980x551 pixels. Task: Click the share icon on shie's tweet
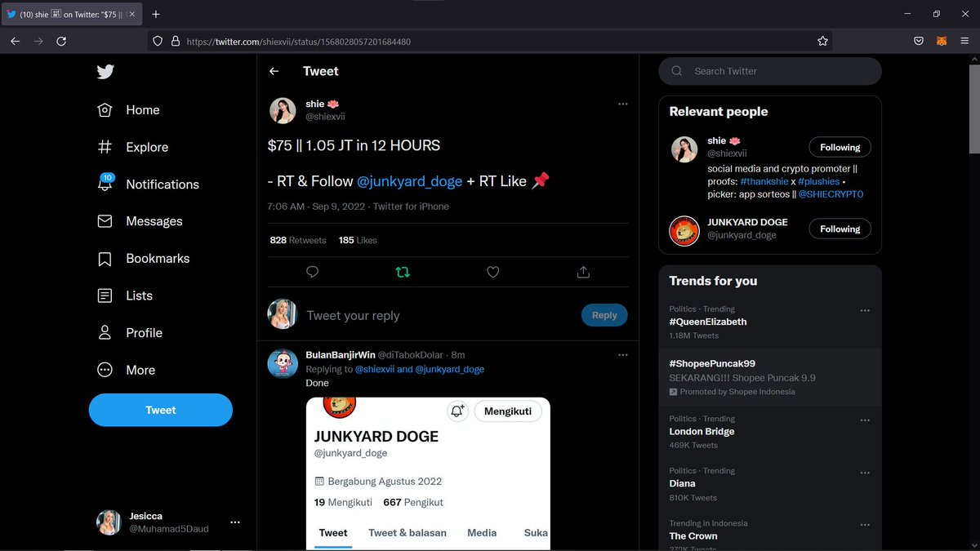click(x=583, y=272)
